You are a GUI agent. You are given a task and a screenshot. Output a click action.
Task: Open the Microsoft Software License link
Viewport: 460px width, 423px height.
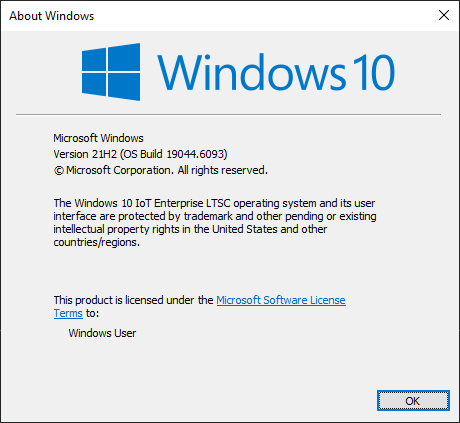281,300
